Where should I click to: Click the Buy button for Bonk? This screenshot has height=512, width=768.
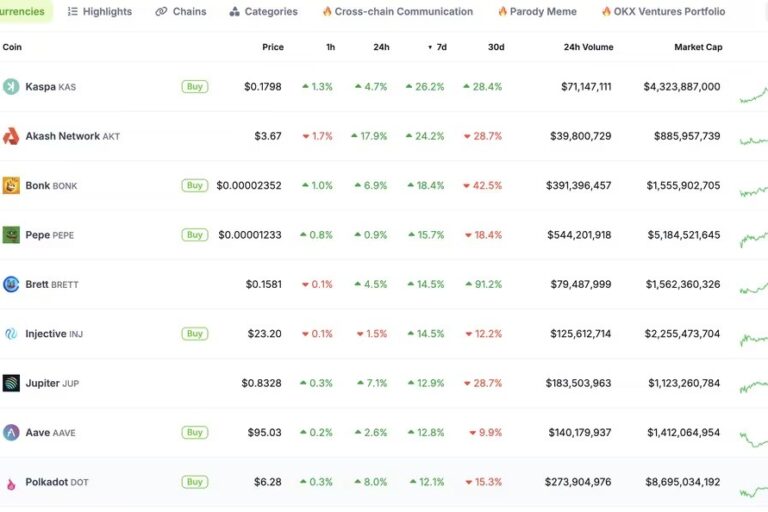click(194, 186)
